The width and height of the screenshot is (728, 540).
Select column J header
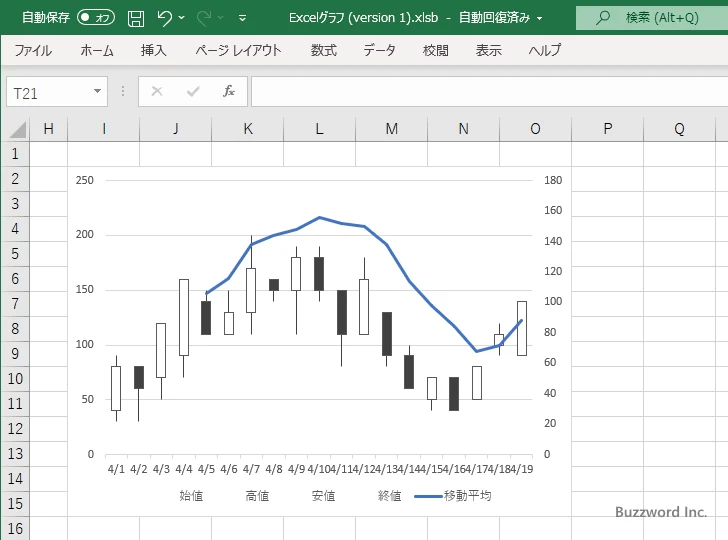point(176,129)
